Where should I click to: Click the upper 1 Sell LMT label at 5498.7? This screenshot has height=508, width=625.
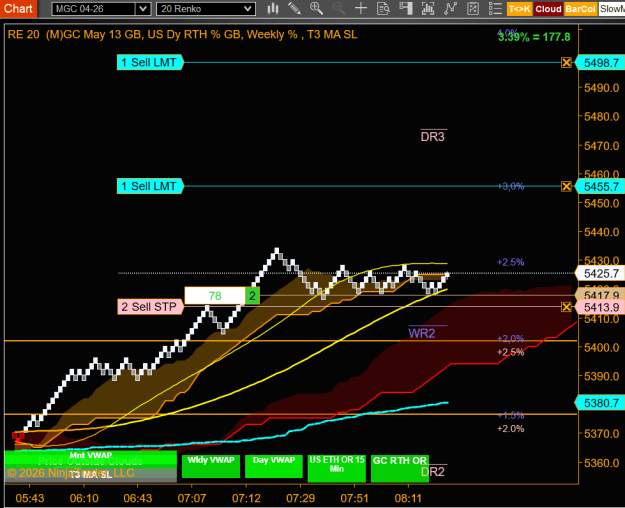click(x=149, y=63)
